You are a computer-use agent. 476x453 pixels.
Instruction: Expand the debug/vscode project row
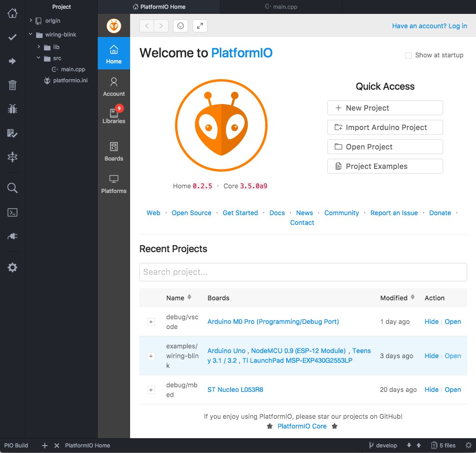click(x=151, y=322)
